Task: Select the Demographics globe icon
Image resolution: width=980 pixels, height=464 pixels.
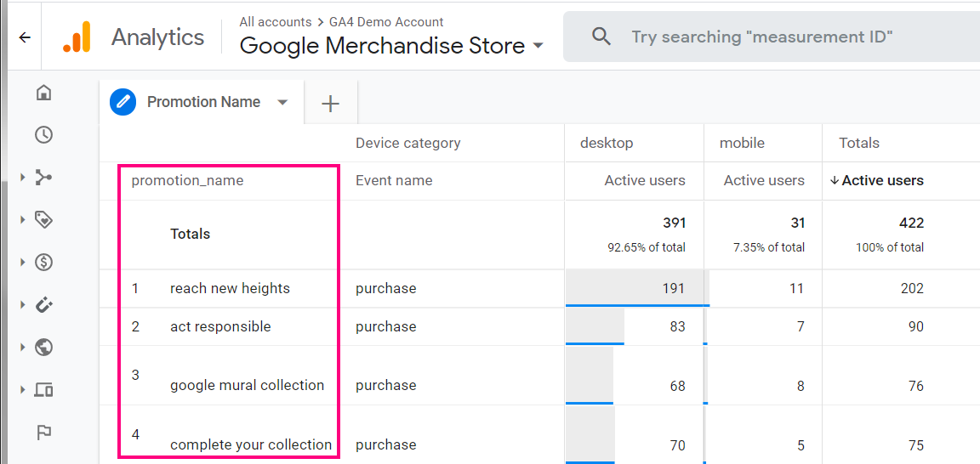Action: [43, 347]
